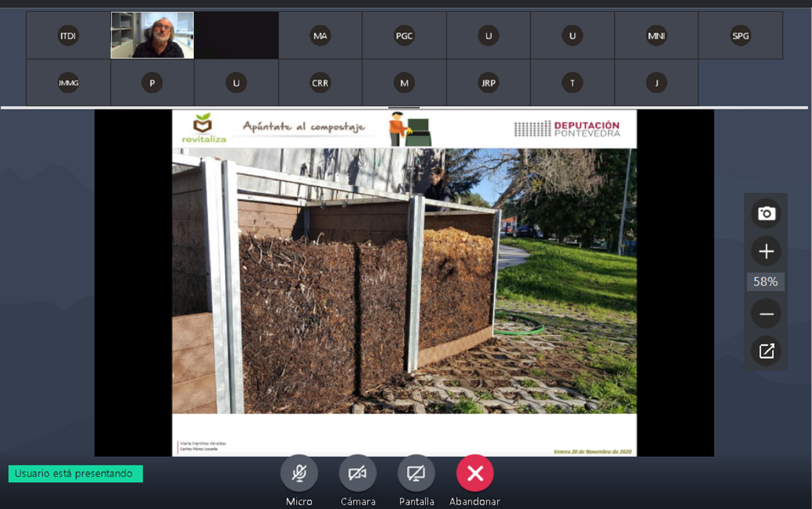Toggle the Micro microphone mute button
The height and width of the screenshot is (509, 812).
click(299, 473)
